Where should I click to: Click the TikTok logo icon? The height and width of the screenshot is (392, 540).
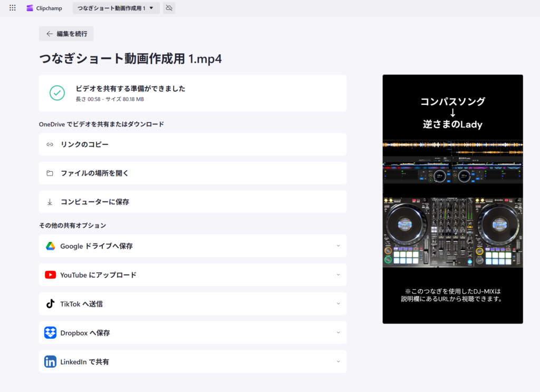click(x=50, y=304)
